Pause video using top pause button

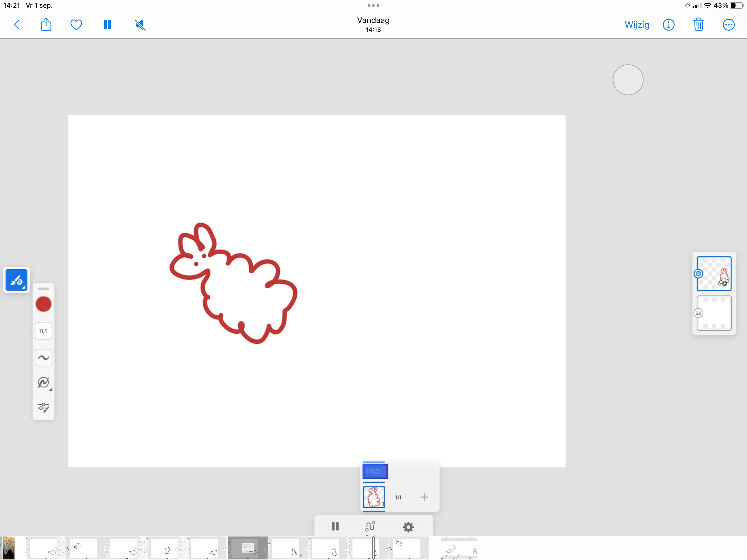[x=107, y=25]
